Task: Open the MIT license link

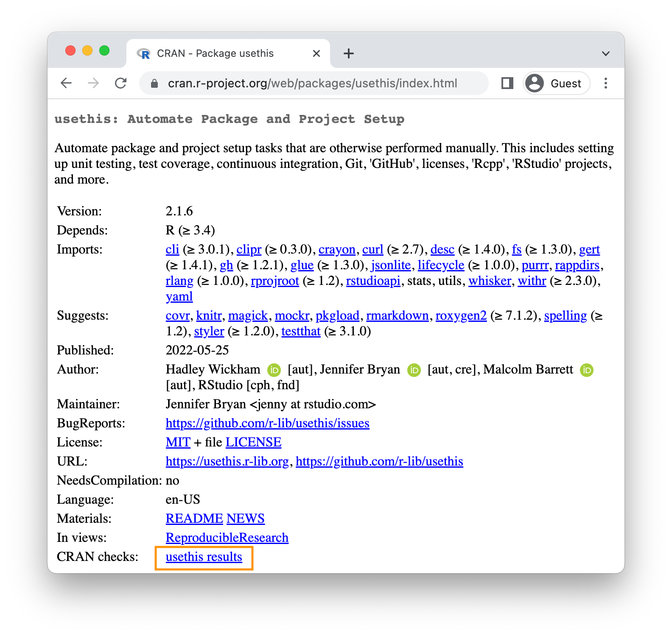Action: coord(178,442)
